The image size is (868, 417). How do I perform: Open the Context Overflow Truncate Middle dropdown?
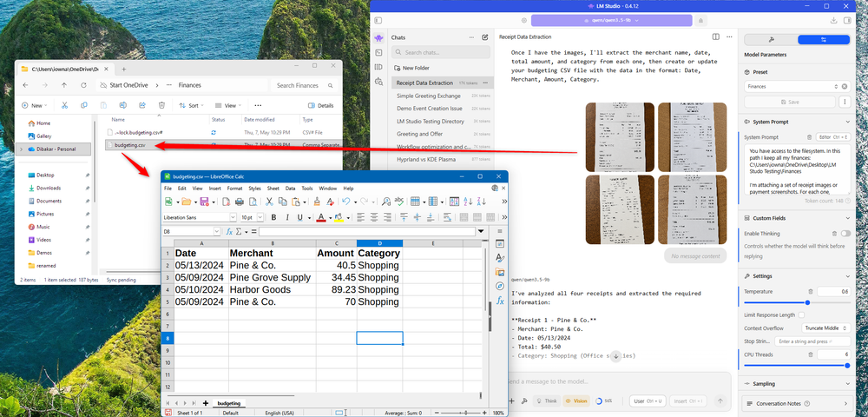[825, 328]
